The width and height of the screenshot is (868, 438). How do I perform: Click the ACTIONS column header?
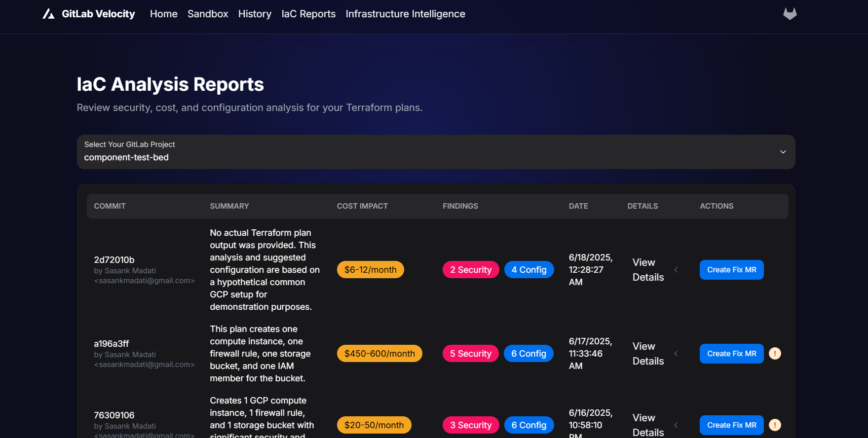(717, 206)
